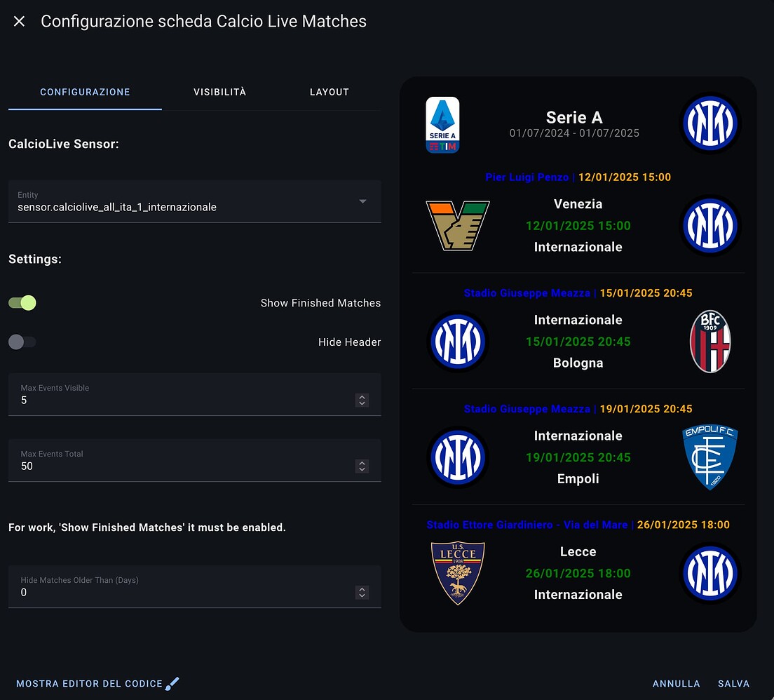Click the Empoli F.C. logo
Image resolution: width=774 pixels, height=700 pixels.
coord(710,457)
